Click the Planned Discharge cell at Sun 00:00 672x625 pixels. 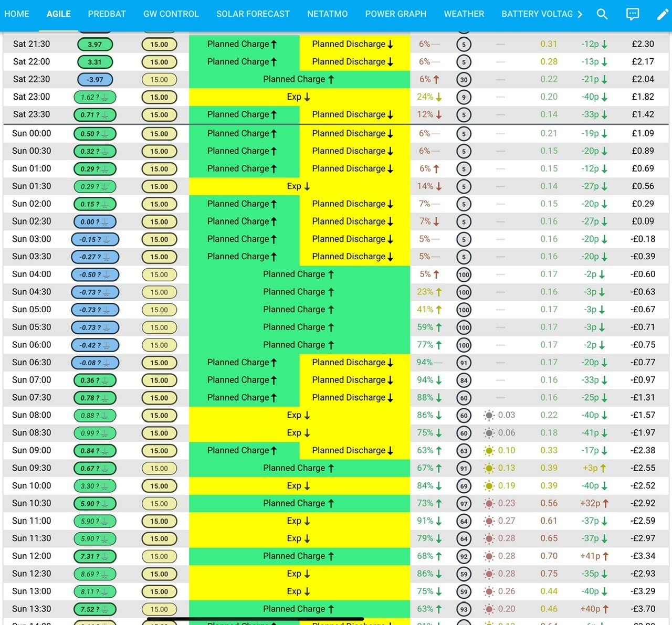[354, 134]
